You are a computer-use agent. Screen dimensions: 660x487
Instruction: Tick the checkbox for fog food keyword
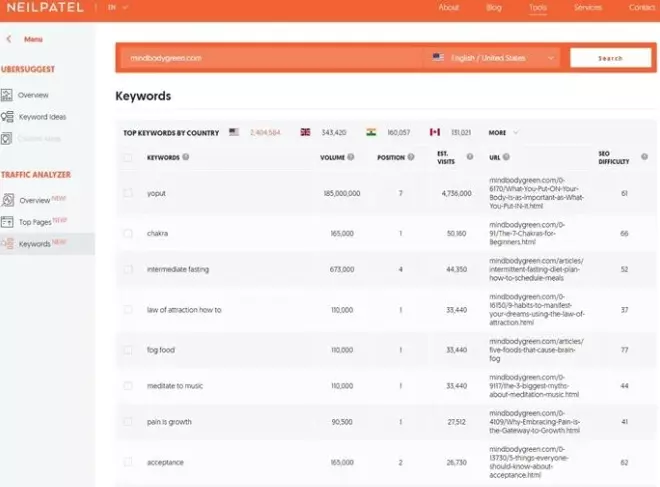[127, 350]
